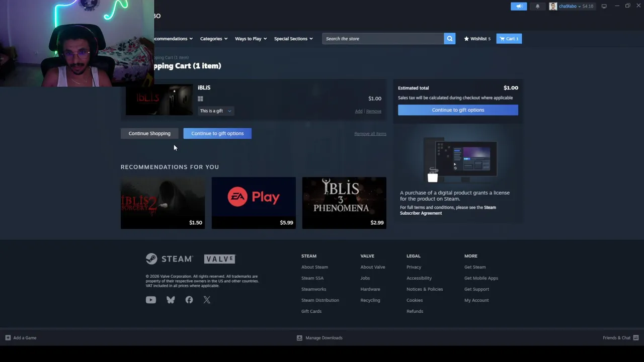Open Steam's Facebook page icon
Viewport: 644px width, 362px height.
coord(189,300)
